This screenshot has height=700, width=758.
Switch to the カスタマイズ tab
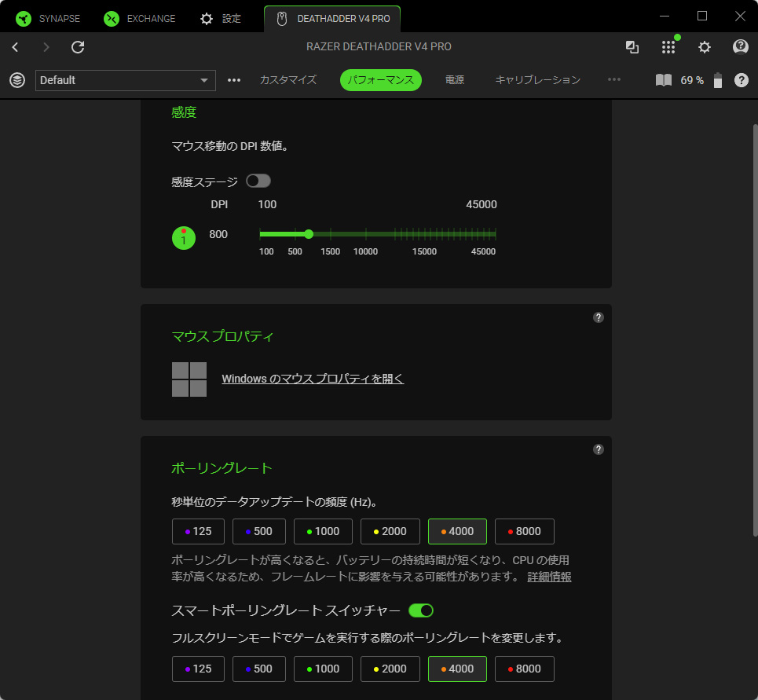point(288,80)
